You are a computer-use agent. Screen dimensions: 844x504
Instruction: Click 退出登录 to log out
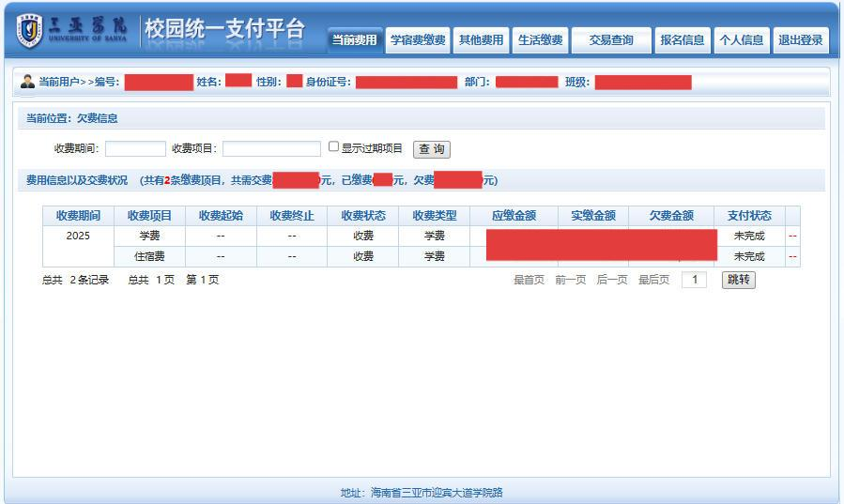(x=800, y=40)
